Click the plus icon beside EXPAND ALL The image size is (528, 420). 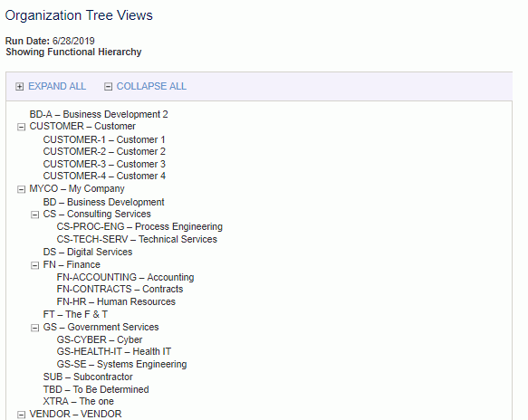[20, 87]
